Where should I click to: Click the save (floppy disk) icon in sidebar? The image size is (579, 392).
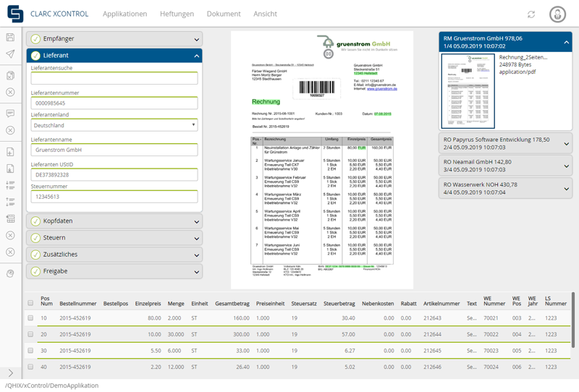[10, 38]
